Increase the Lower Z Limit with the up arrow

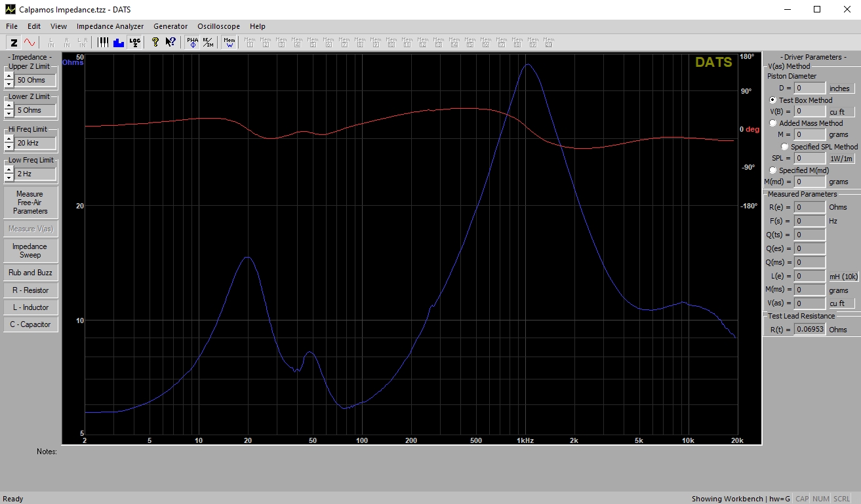[9, 106]
